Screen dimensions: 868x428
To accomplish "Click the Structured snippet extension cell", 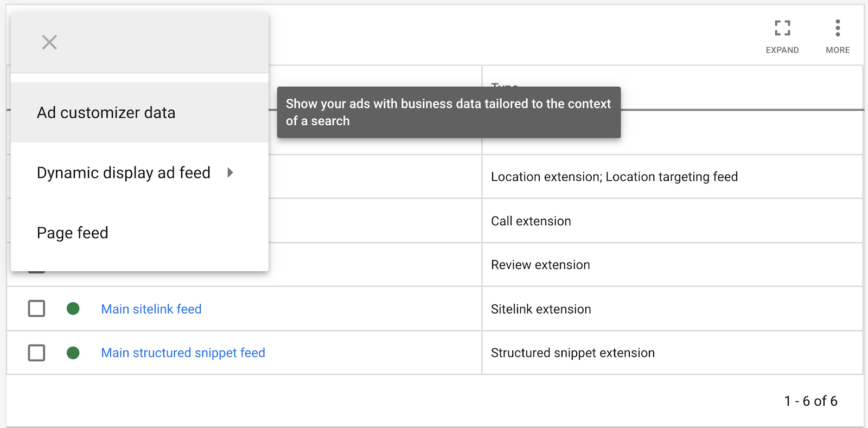I will pyautogui.click(x=572, y=353).
